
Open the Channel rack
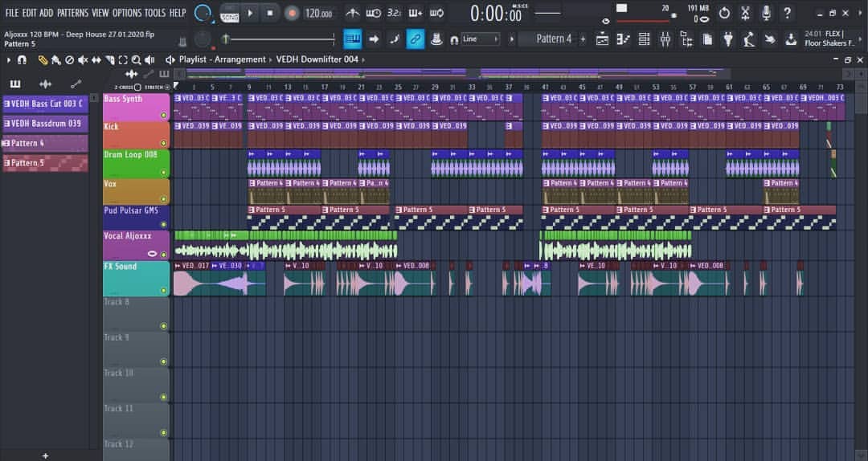644,39
